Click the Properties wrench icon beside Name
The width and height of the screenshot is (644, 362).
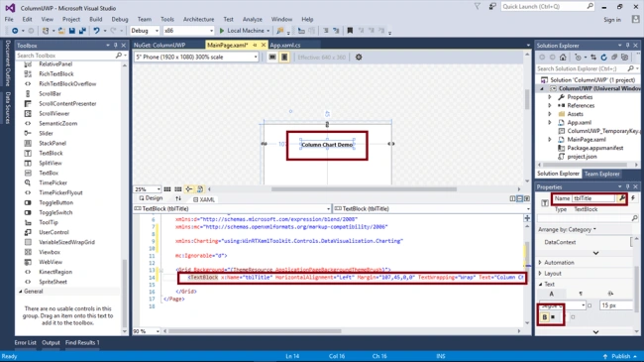click(622, 198)
